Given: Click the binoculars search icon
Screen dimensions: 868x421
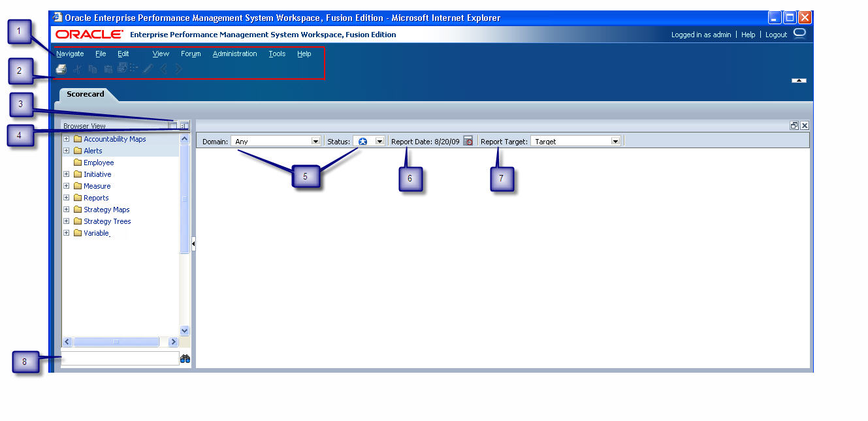Looking at the screenshot, I should 185,359.
